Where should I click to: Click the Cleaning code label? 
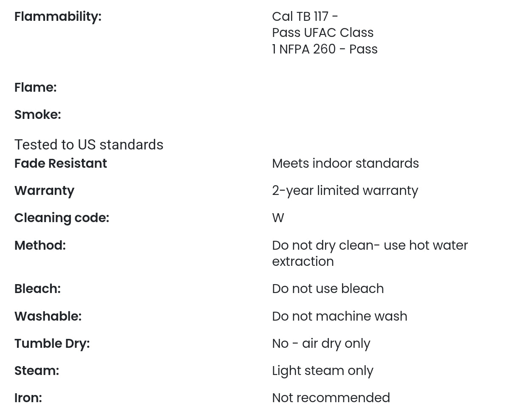click(x=62, y=218)
